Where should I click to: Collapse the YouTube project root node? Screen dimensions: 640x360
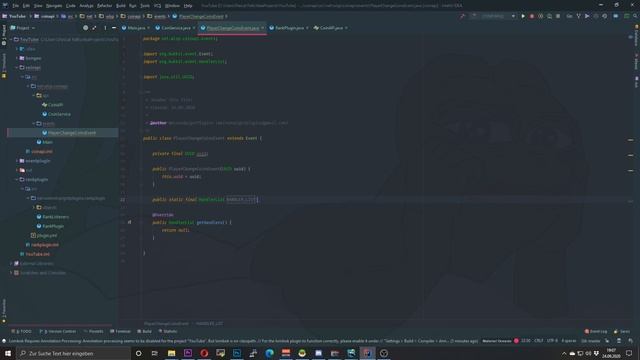(x=11, y=40)
